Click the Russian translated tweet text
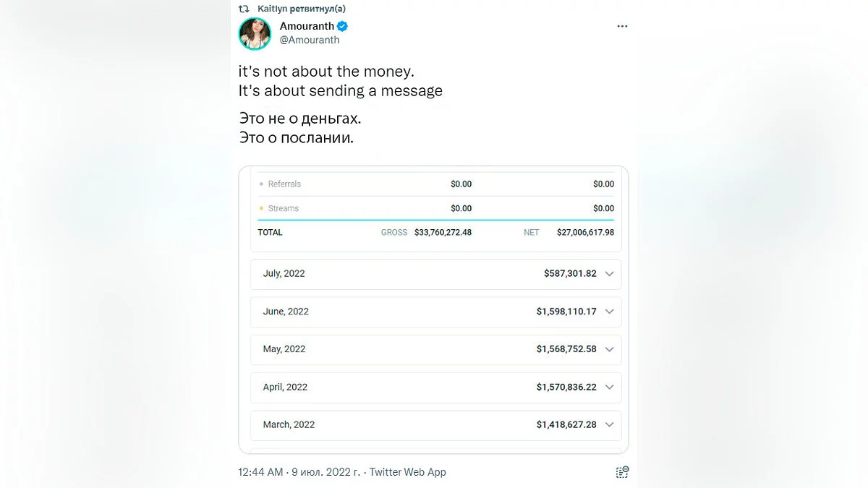The width and height of the screenshot is (868, 488). point(299,128)
